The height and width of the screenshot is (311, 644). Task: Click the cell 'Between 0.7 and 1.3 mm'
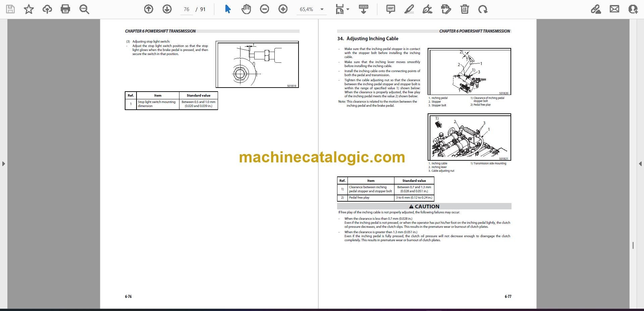click(x=414, y=189)
